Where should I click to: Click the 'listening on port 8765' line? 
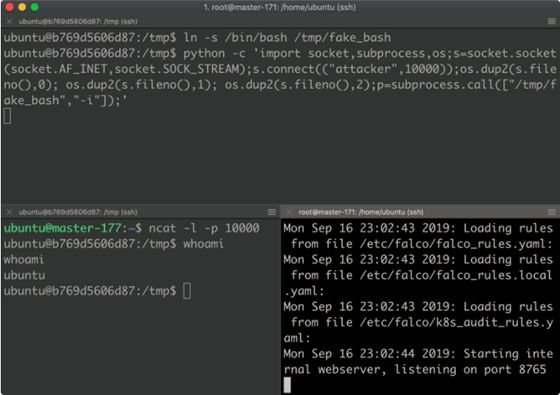415,369
